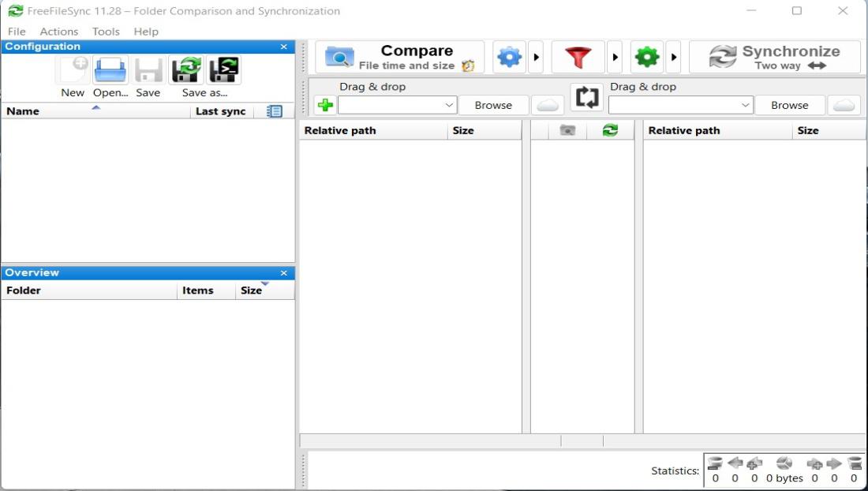Sort configurations by Name column

pyautogui.click(x=95, y=111)
